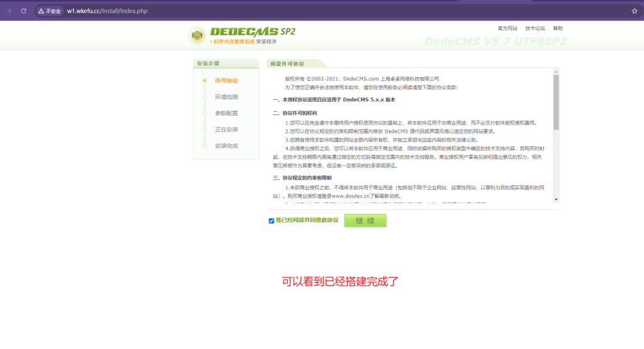Select the 环境检测 install step

[x=226, y=97]
